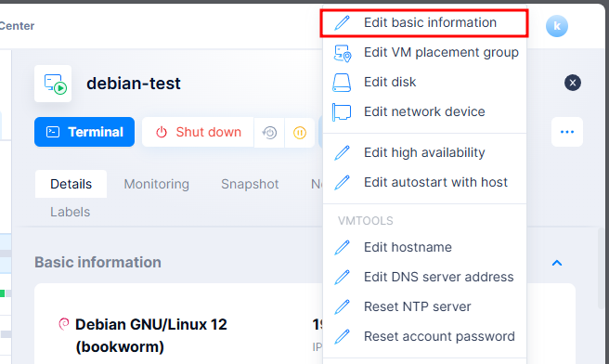This screenshot has height=364, width=609.
Task: Click the Debian swirl logo
Action: [x=64, y=323]
